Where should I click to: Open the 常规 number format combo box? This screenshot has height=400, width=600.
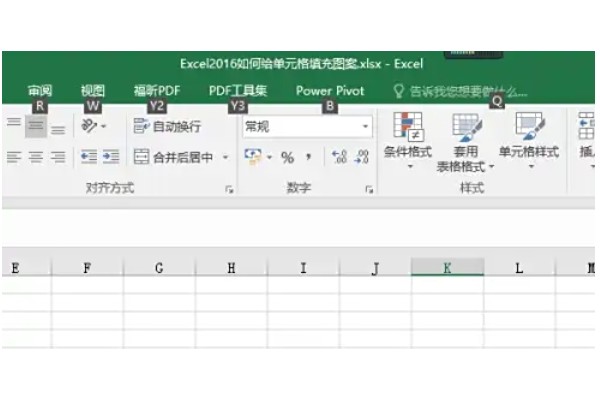(x=308, y=126)
